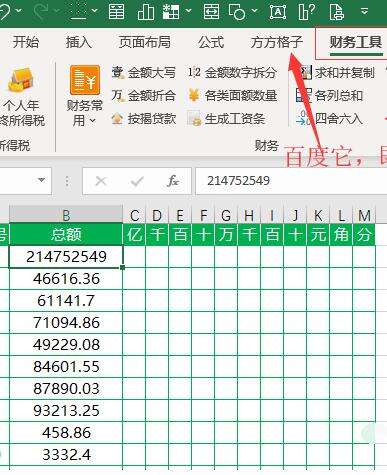This screenshot has height=475, width=387.
Task: Click the undo arrow in quick access toolbar
Action: [x=5, y=12]
